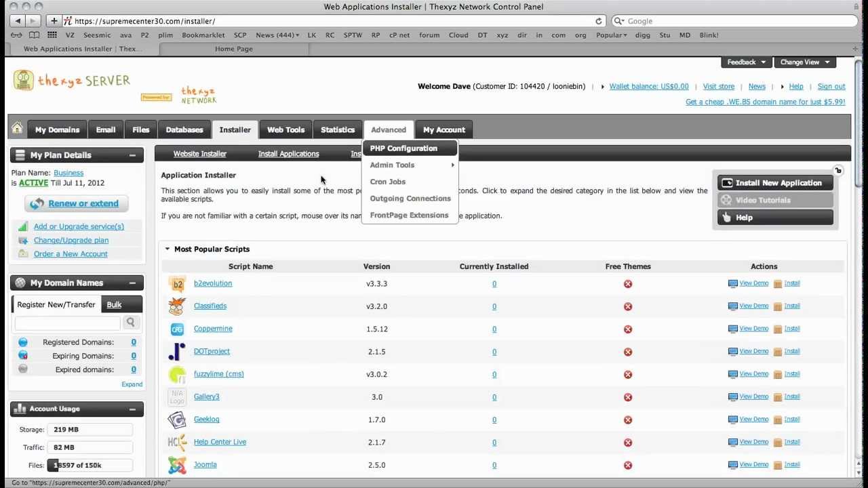Open the Statistics tab

point(338,129)
